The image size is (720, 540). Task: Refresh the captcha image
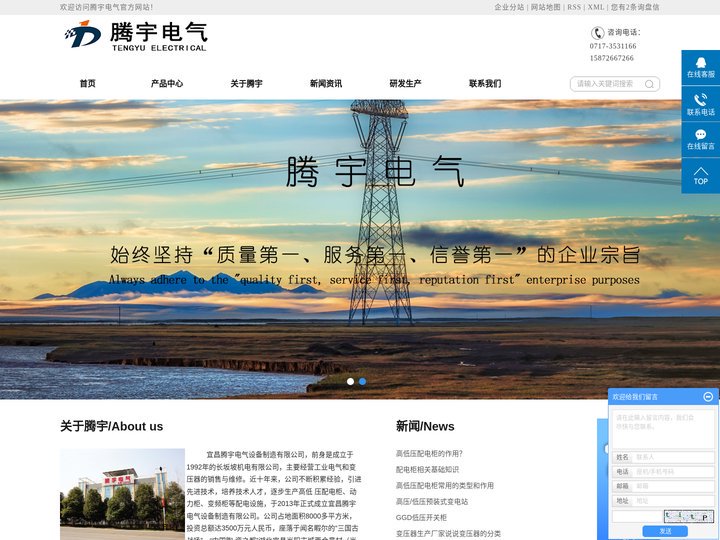pos(689,517)
